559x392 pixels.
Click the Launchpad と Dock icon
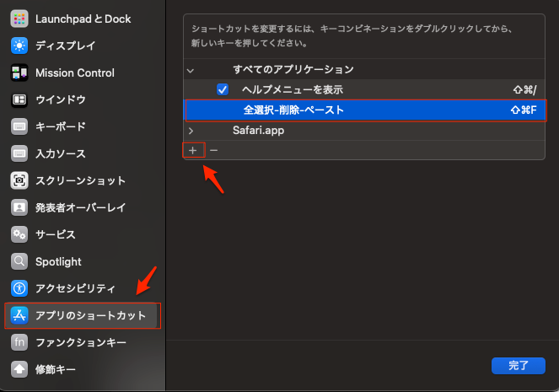click(20, 19)
